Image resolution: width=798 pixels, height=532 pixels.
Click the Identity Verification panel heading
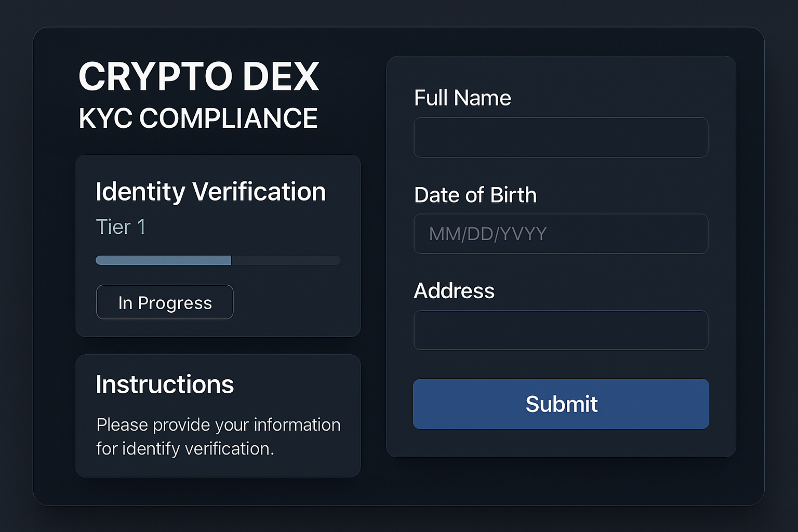pos(211,192)
